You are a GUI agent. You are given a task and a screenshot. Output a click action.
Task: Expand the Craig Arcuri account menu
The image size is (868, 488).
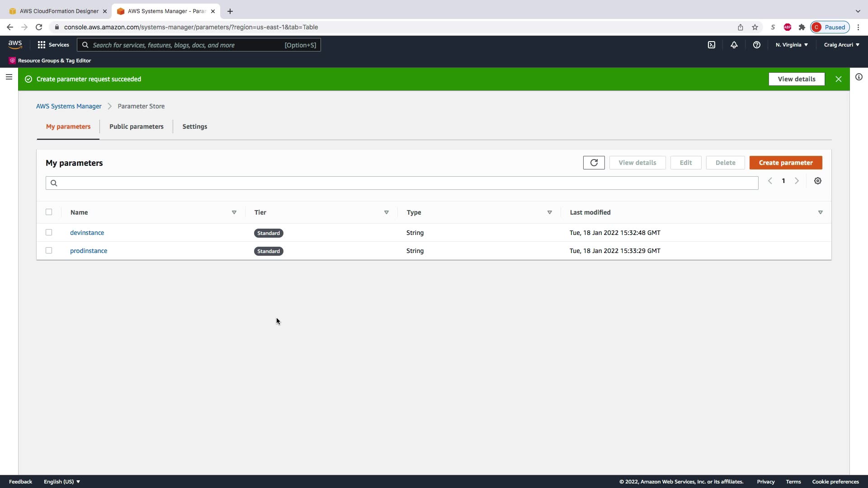pyautogui.click(x=841, y=45)
